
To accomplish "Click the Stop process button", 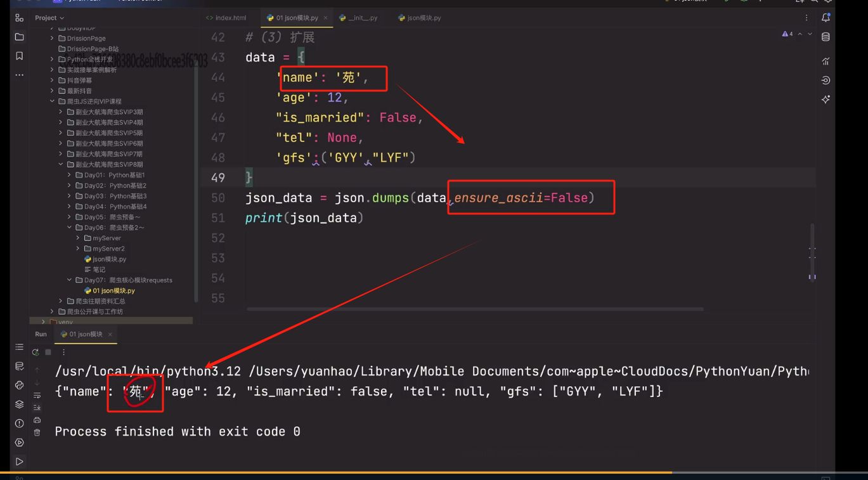I will click(x=48, y=352).
